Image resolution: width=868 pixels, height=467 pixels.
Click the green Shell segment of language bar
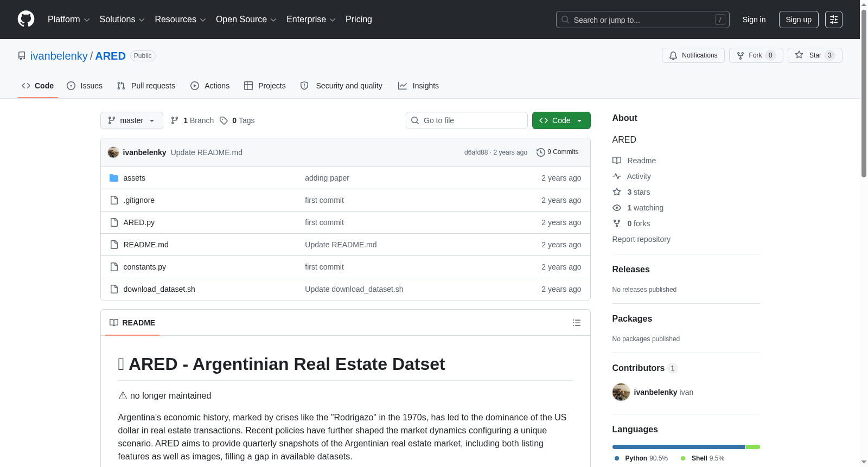753,447
